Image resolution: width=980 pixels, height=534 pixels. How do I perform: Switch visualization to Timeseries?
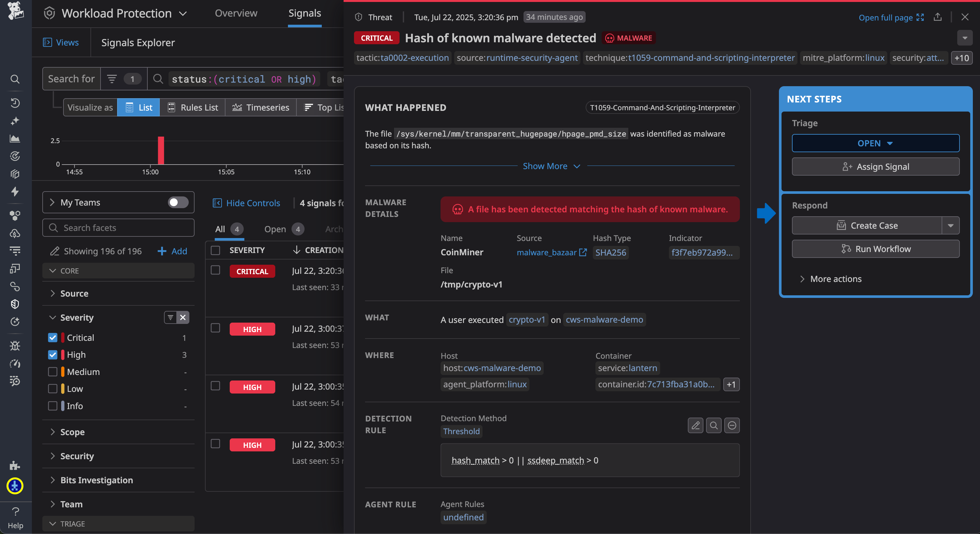261,107
